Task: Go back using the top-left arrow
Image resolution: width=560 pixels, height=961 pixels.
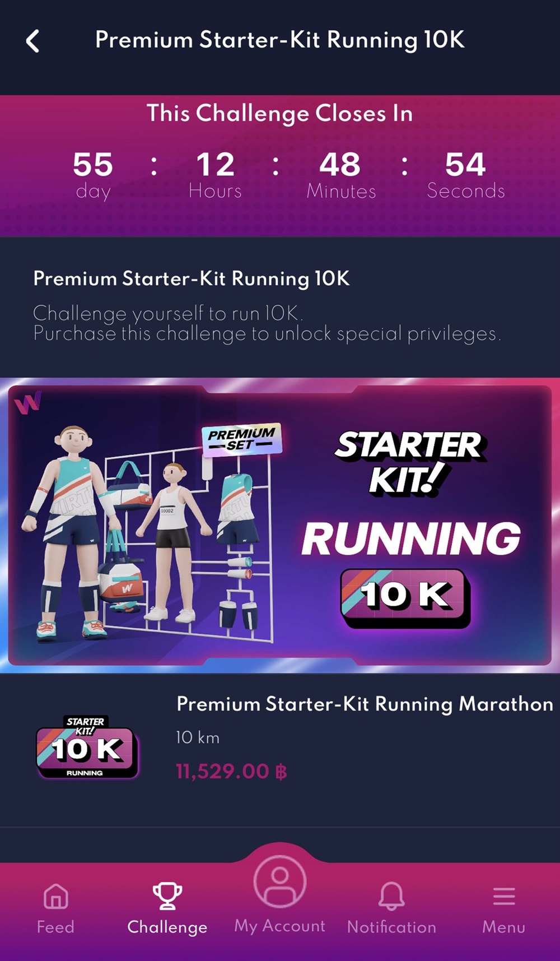Action: click(32, 41)
